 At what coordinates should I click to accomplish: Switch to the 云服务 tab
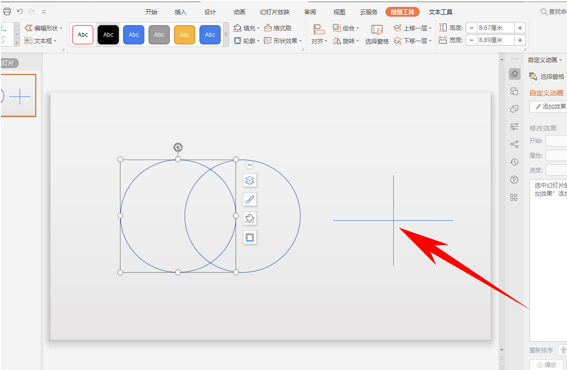368,12
